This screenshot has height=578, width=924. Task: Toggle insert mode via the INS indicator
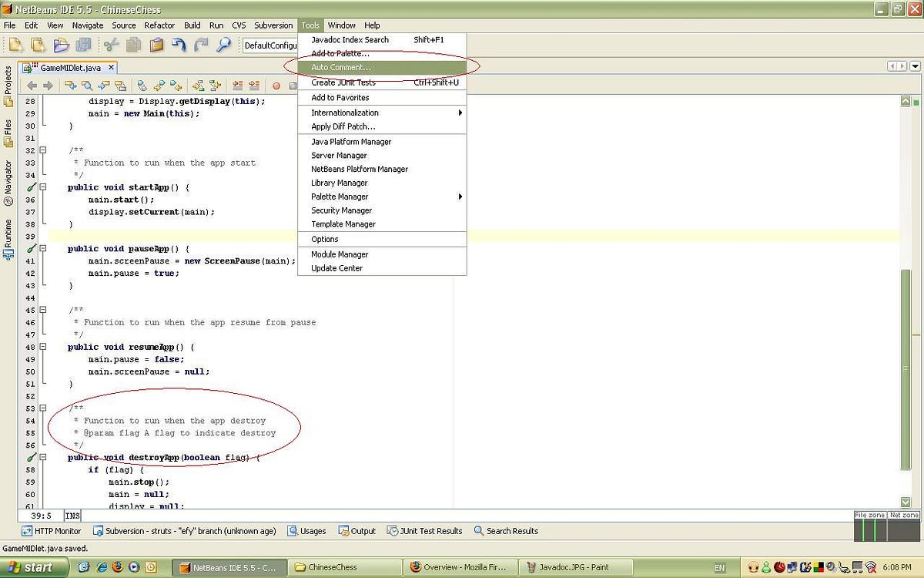click(x=72, y=515)
